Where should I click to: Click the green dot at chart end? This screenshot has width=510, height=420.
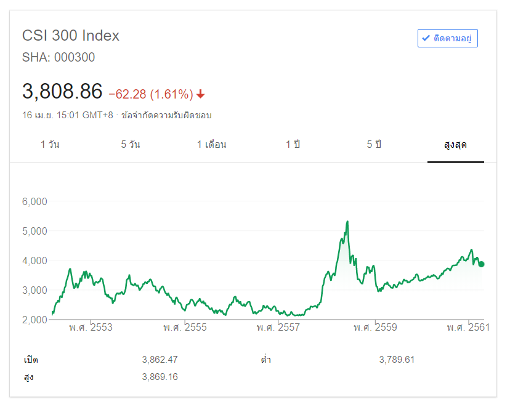(481, 264)
